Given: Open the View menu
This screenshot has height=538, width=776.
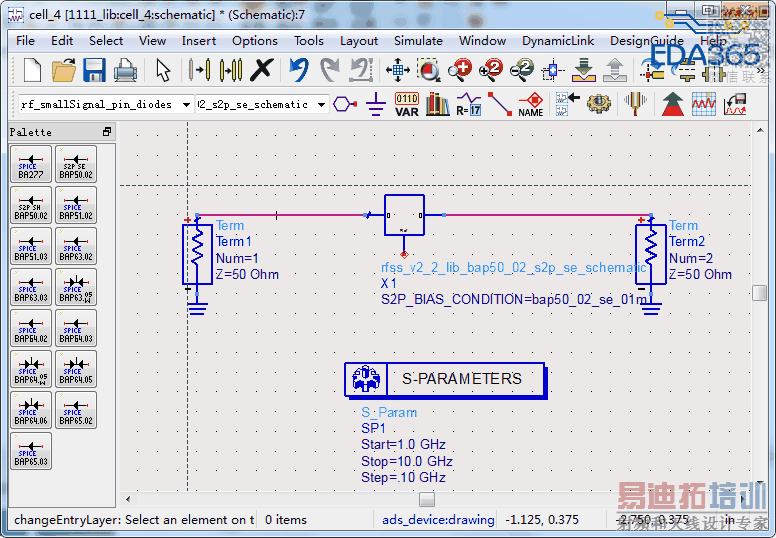Looking at the screenshot, I should click(x=152, y=41).
